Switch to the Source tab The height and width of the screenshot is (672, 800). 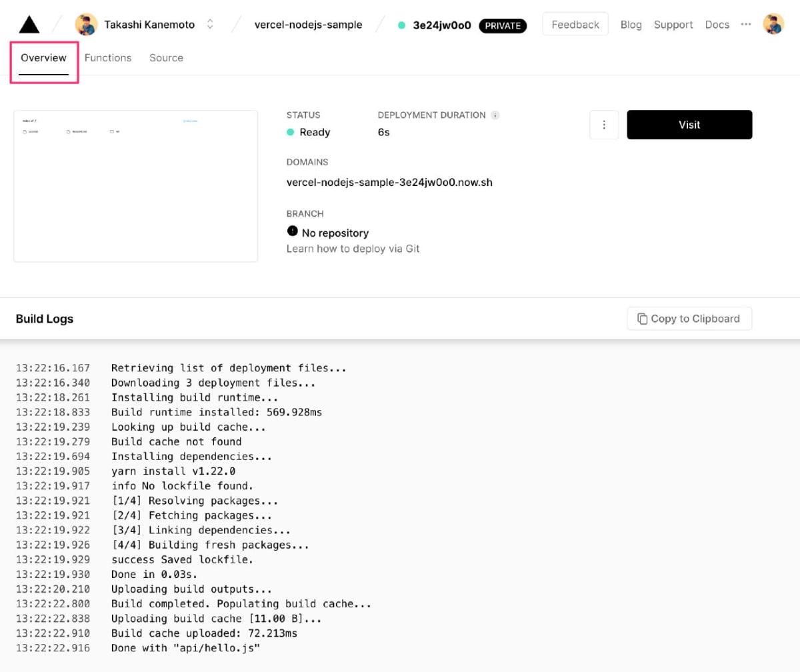(166, 58)
